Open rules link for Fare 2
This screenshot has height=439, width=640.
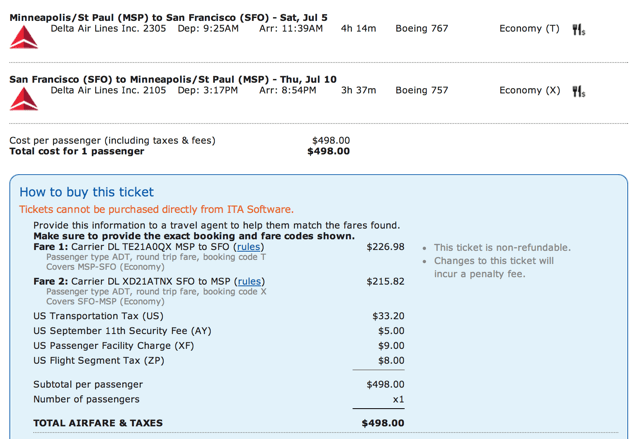[x=249, y=282]
